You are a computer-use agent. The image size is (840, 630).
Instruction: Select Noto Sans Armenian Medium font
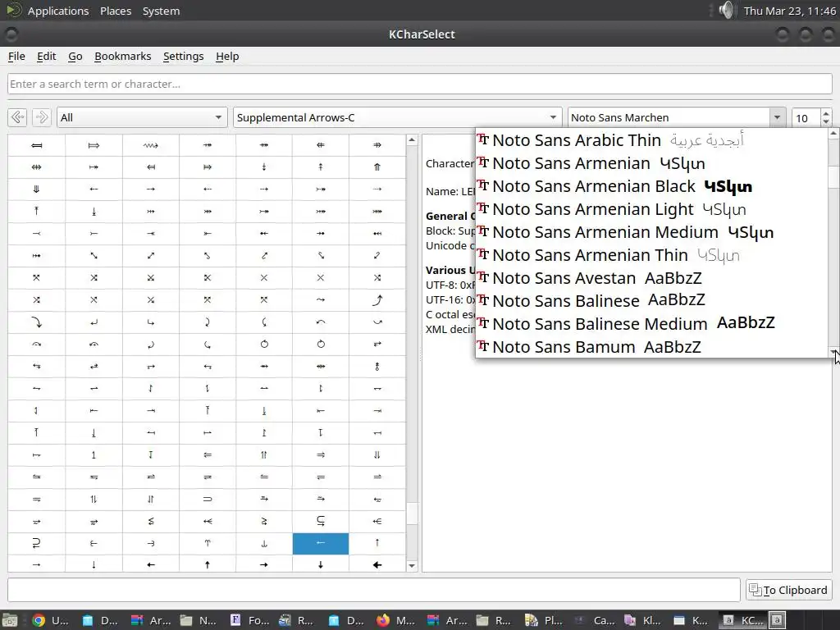(651, 232)
